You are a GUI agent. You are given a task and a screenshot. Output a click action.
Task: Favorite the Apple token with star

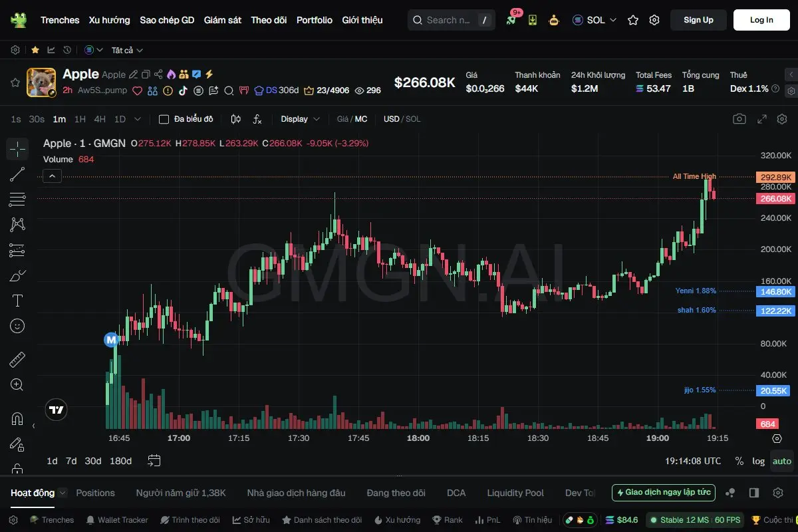(15, 82)
